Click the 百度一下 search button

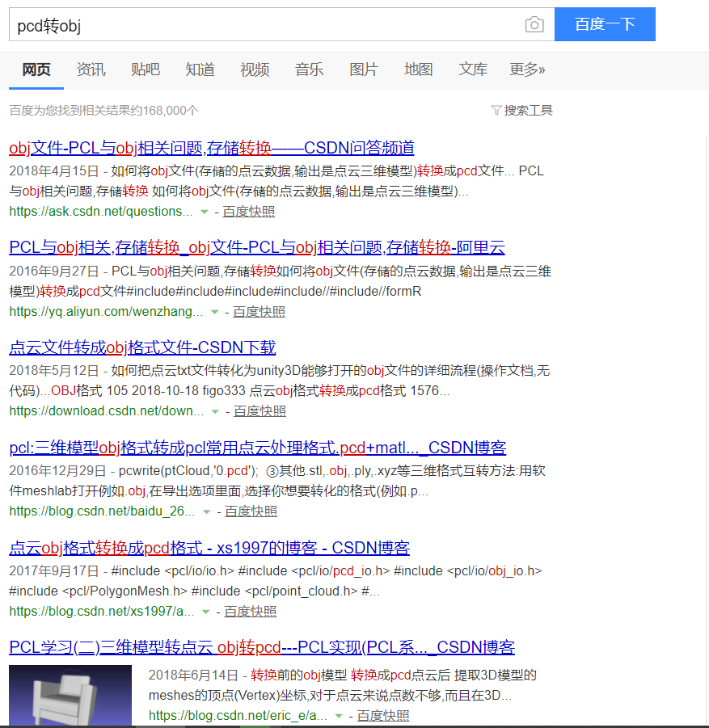coord(605,24)
